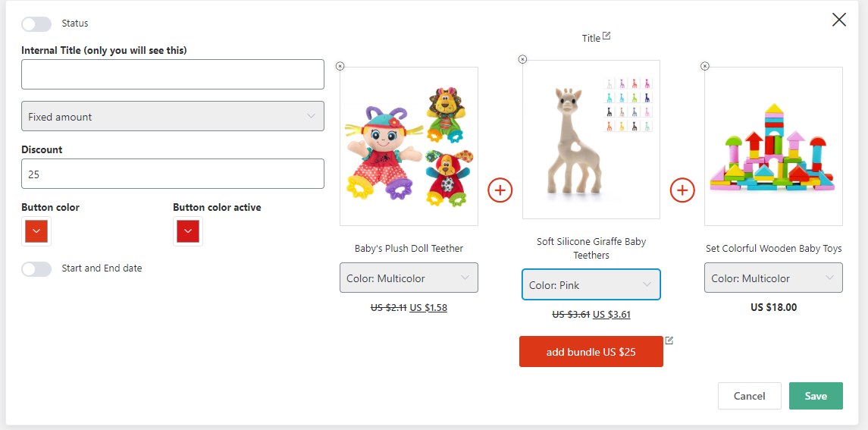Remove the Plush Doll Teether product

coord(340,66)
